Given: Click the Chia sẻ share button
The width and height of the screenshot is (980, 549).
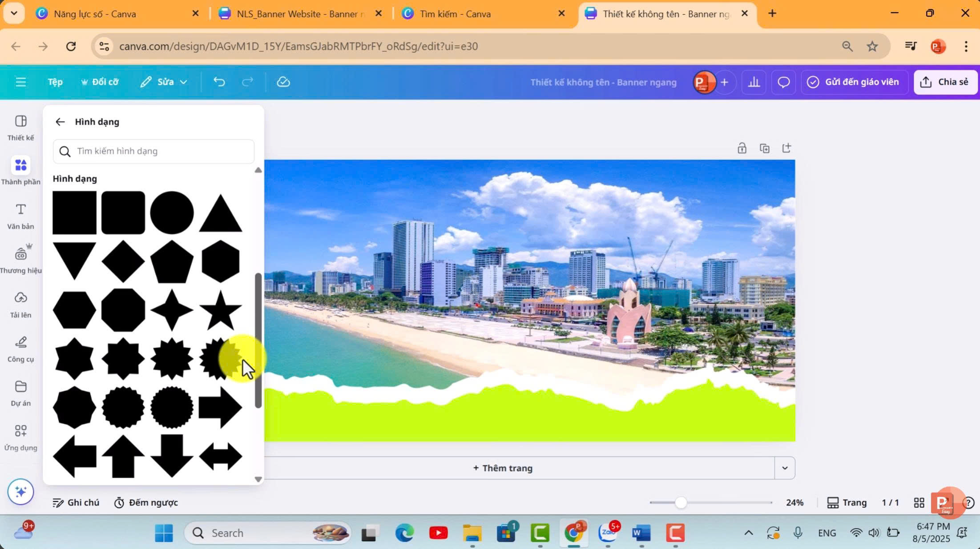Looking at the screenshot, I should [x=945, y=82].
